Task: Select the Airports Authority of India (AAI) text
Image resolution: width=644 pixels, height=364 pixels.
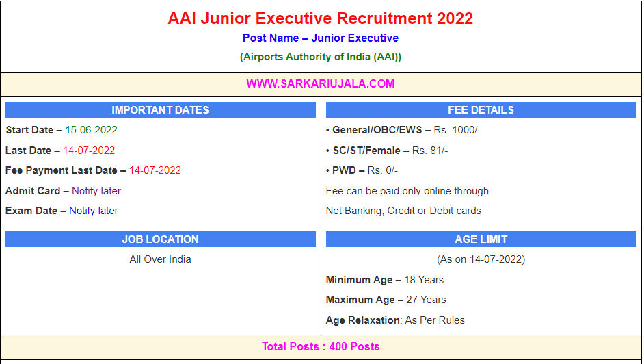Action: [320, 57]
